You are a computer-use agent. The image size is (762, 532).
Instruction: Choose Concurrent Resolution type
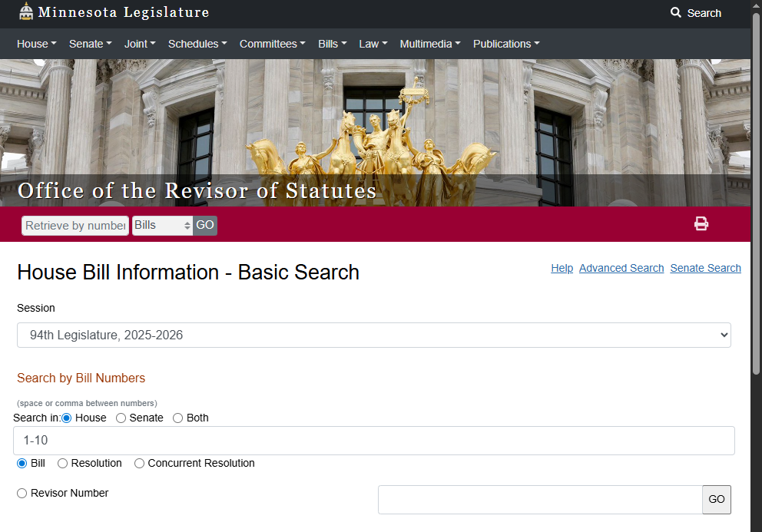(x=139, y=463)
